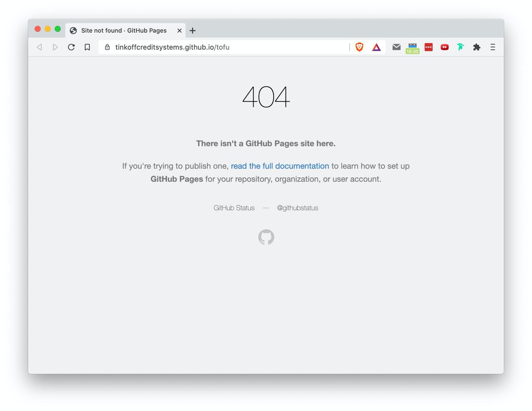Open read the full documentation link
The height and width of the screenshot is (411, 532).
click(x=280, y=166)
